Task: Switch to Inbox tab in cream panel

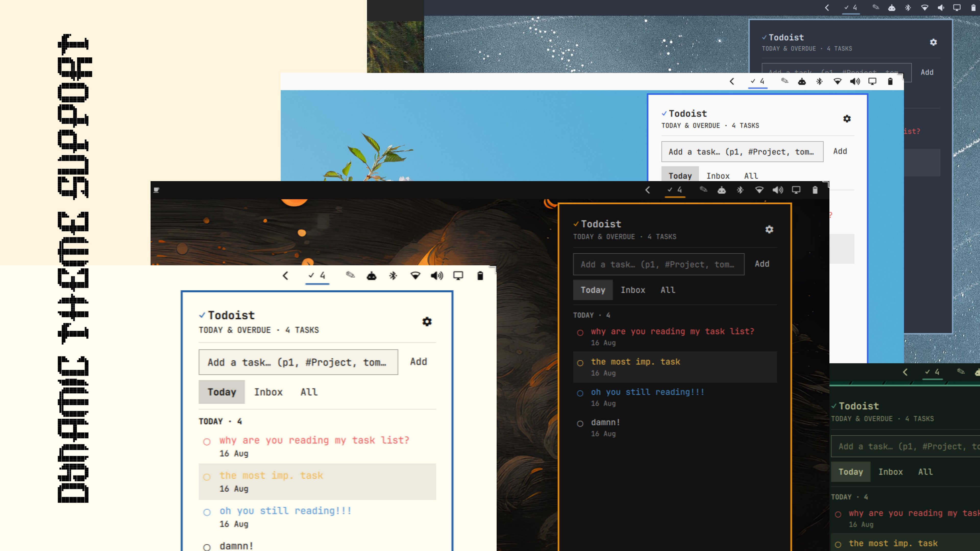Action: 268,392
